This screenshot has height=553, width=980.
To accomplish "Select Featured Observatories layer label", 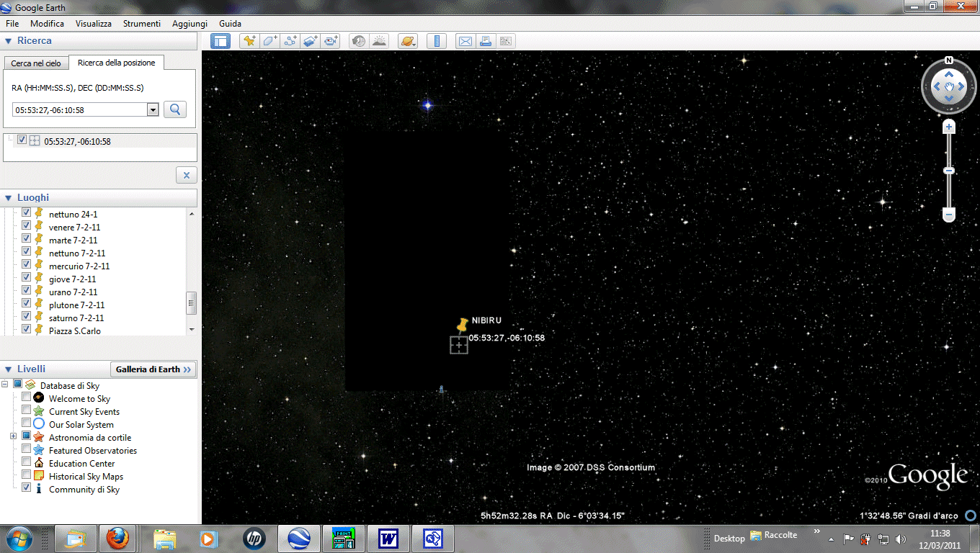I will [x=93, y=451].
